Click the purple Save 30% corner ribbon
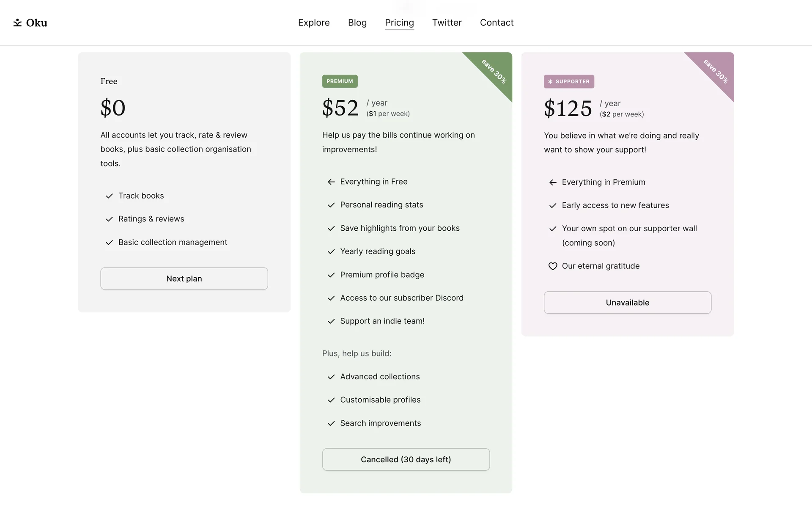Viewport: 812px width, 508px height. tap(716, 71)
